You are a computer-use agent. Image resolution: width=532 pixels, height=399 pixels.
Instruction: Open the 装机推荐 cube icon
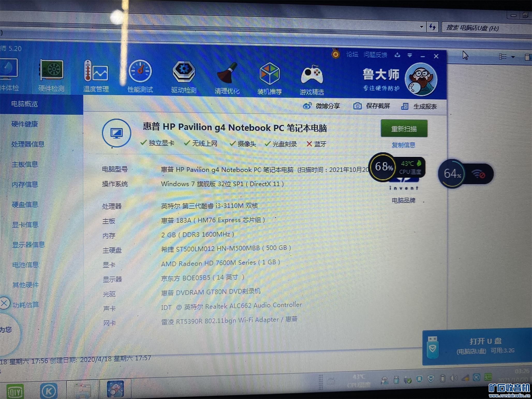(x=270, y=78)
